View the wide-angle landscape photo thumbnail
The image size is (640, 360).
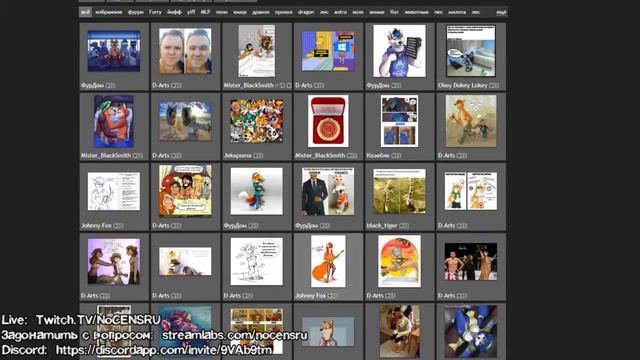click(185, 121)
